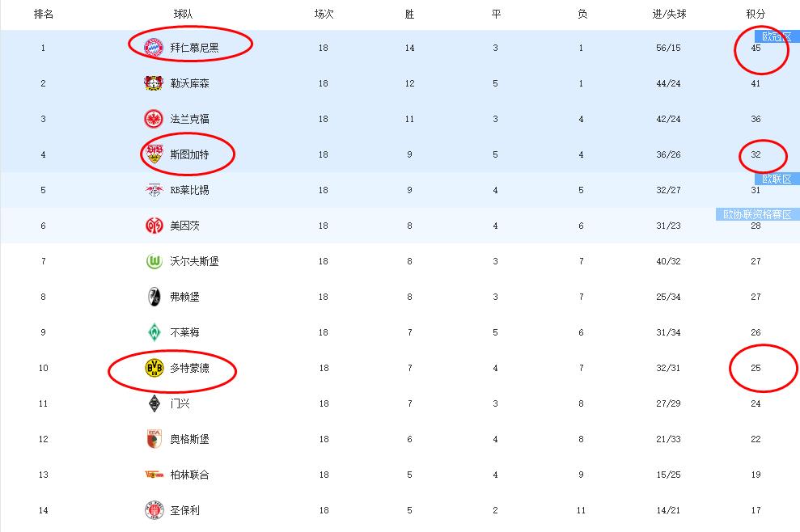Viewport: 800px width, 532px height.
Task: Click the Freiburg club logo
Action: coord(154,297)
